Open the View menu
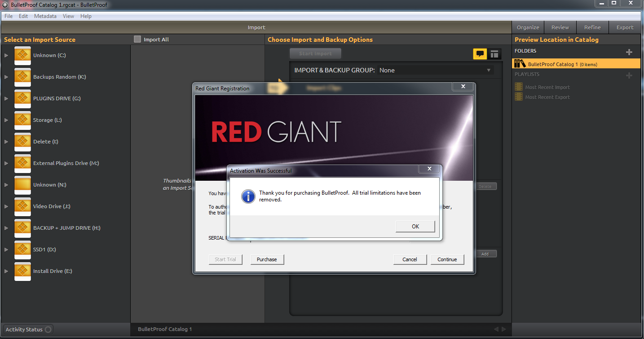Screen dimensions: 644x339 pos(68,16)
